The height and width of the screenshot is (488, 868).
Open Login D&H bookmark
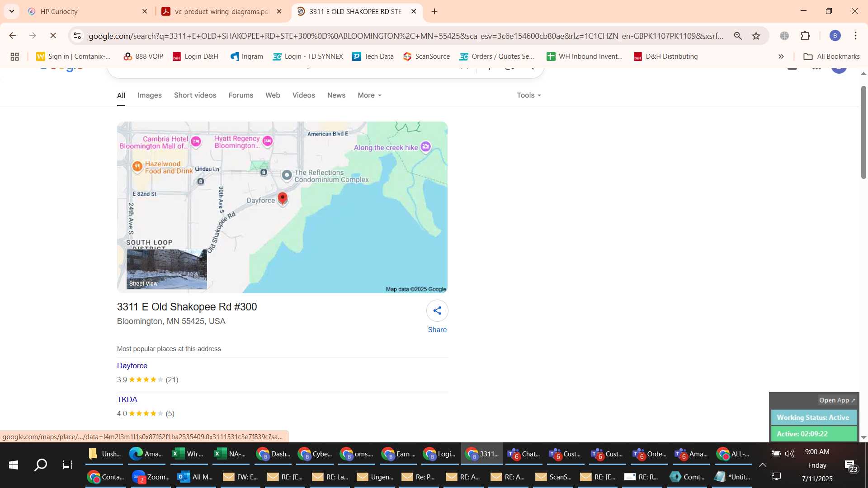[x=196, y=56]
